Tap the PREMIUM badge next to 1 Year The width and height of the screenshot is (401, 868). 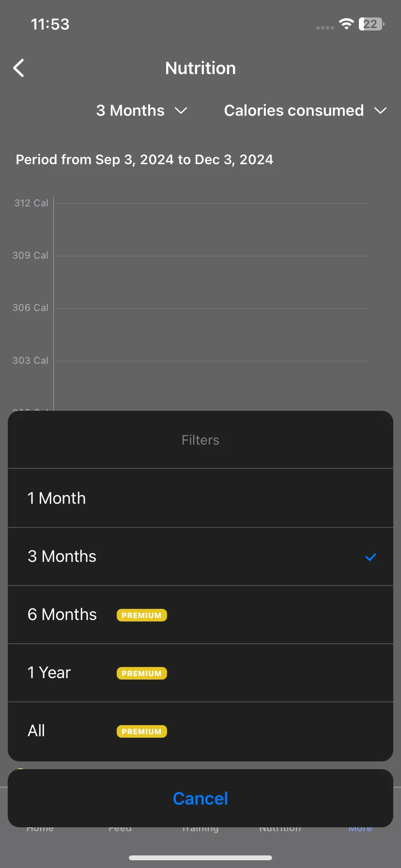pos(141,673)
